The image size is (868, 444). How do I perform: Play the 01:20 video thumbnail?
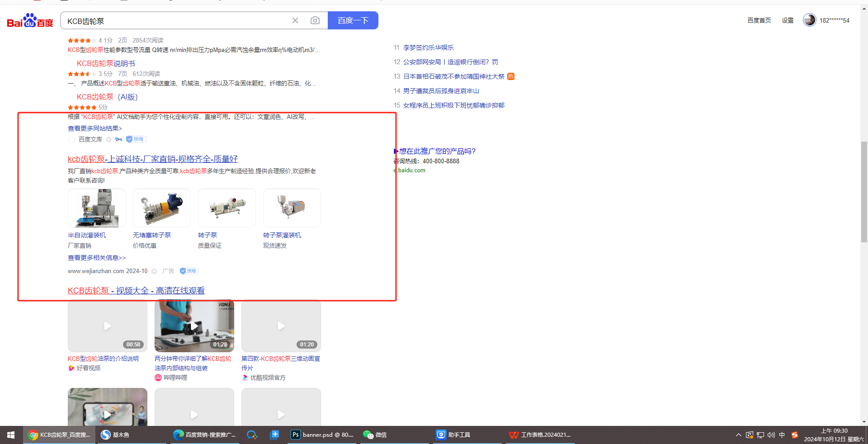281,326
